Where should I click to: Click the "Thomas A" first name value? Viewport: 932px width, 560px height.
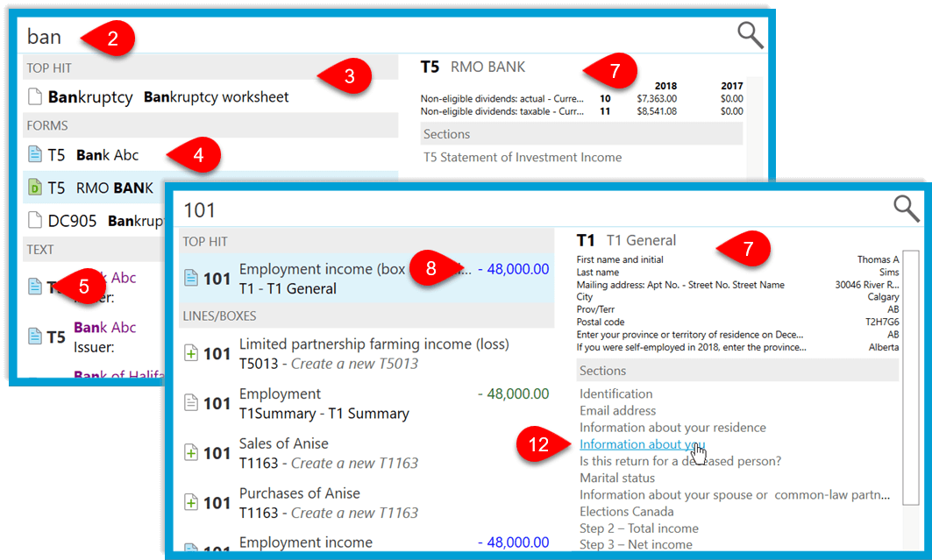pos(878,259)
